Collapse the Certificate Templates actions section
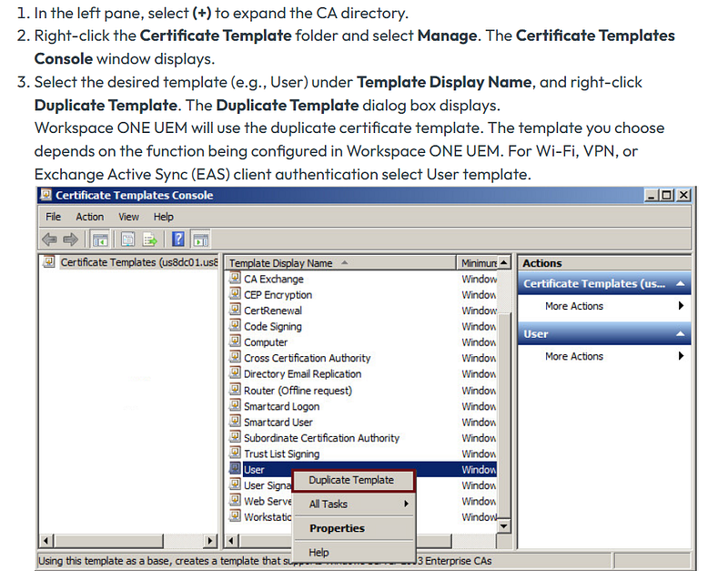 tap(680, 284)
